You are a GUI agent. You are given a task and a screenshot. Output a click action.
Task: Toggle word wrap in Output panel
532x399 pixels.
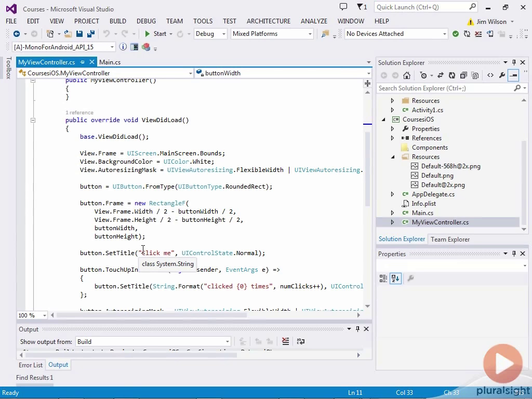[301, 341]
